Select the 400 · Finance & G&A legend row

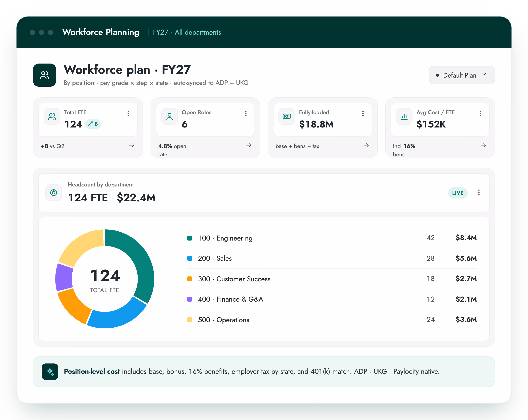click(332, 299)
